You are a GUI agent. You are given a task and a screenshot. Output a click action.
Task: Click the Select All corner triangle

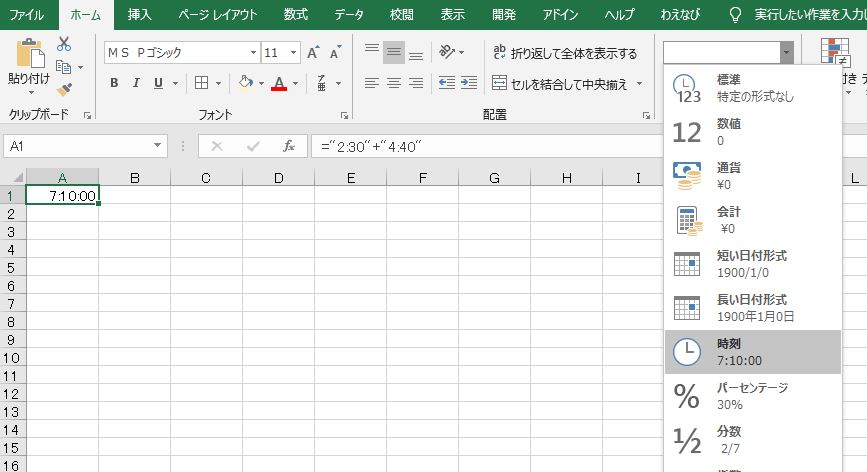[17, 177]
